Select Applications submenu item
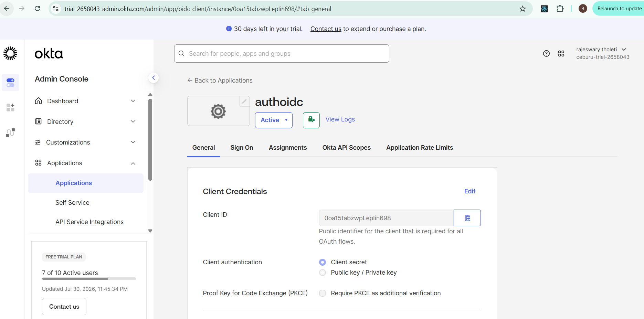The height and width of the screenshot is (319, 644). [86, 183]
